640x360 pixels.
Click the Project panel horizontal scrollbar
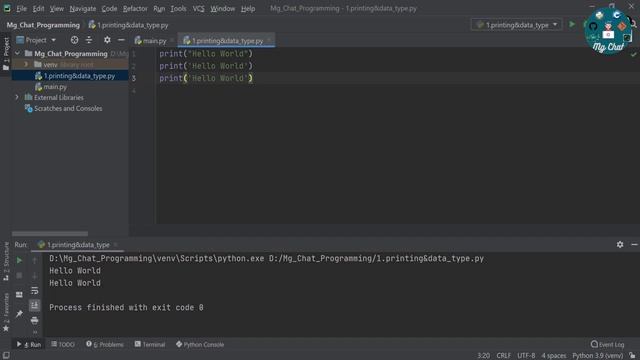pyautogui.click(x=50, y=234)
